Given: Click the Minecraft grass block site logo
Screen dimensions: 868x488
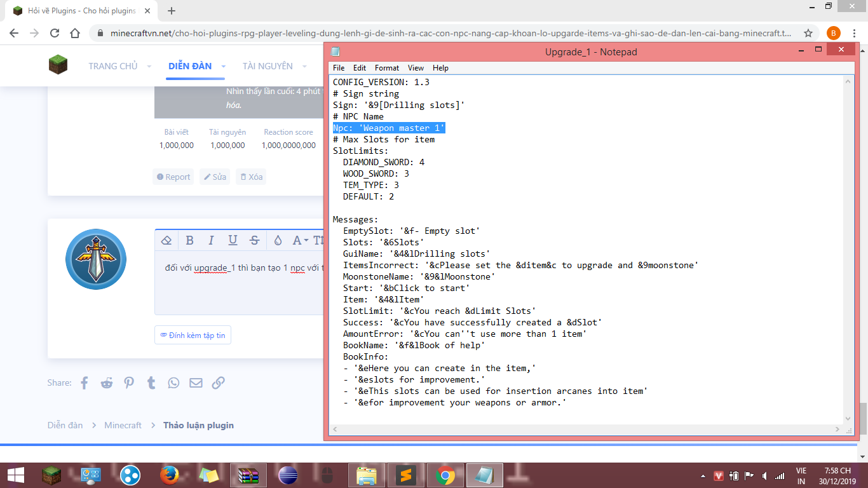Looking at the screenshot, I should [x=58, y=65].
